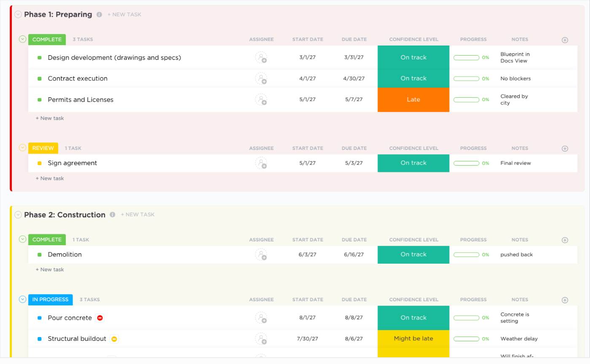Open assignee picker for Sign agreement
The width and height of the screenshot is (590, 364).
261,163
